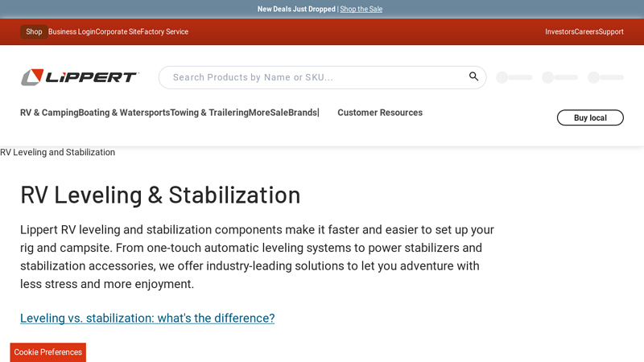
Task: Click the first loading placeholder icon in header
Action: coord(514,77)
